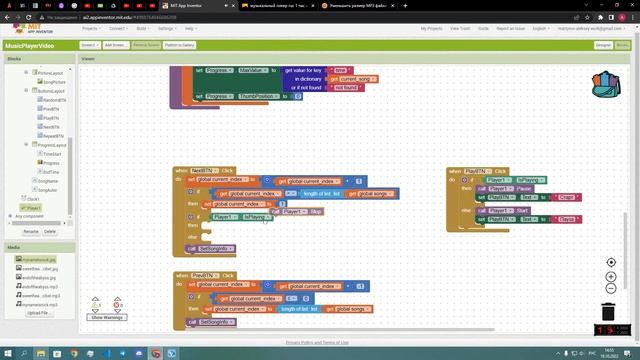Select PrevBTN component in Blocks tree
This screenshot has width=640, height=360.
point(51,109)
